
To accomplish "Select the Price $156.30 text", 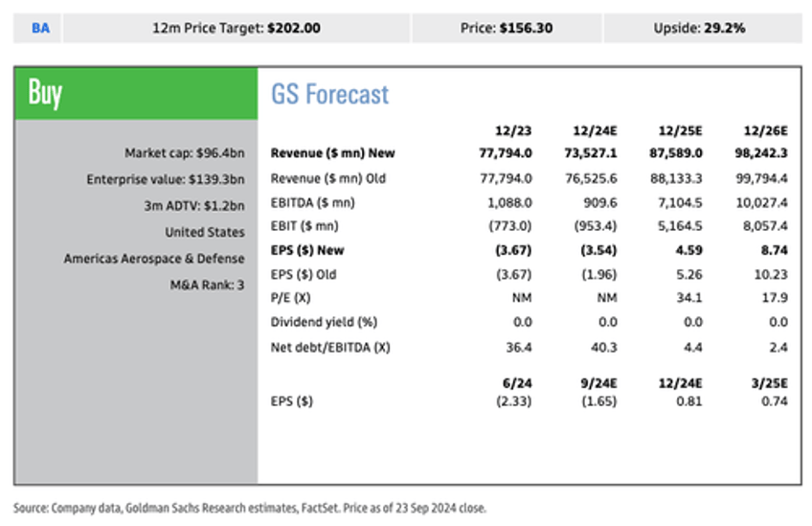I will [507, 28].
